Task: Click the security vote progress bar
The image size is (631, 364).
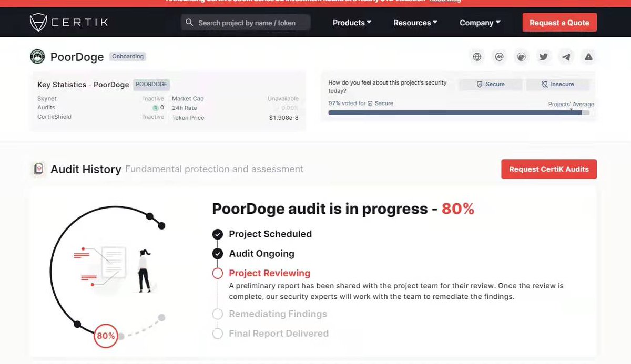Action: [x=459, y=112]
